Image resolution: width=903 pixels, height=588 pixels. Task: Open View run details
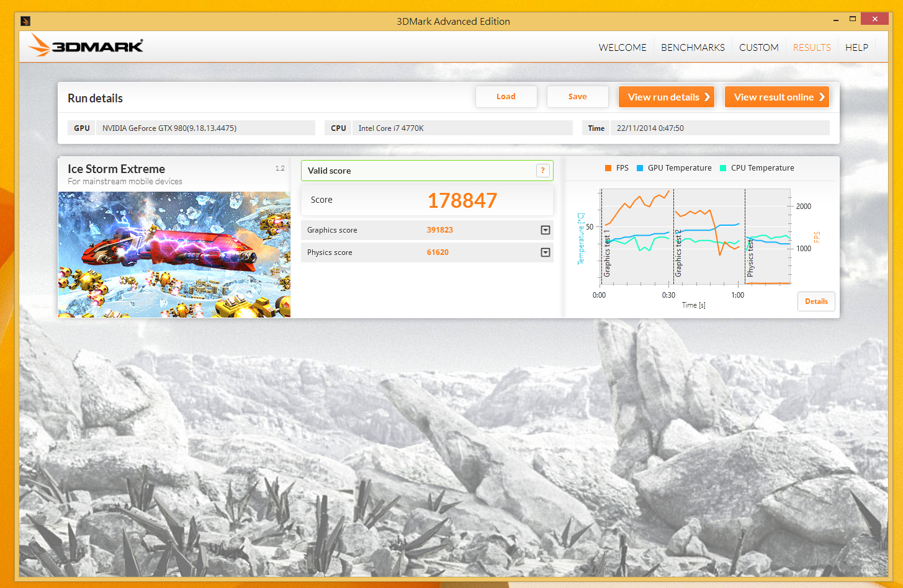(667, 97)
